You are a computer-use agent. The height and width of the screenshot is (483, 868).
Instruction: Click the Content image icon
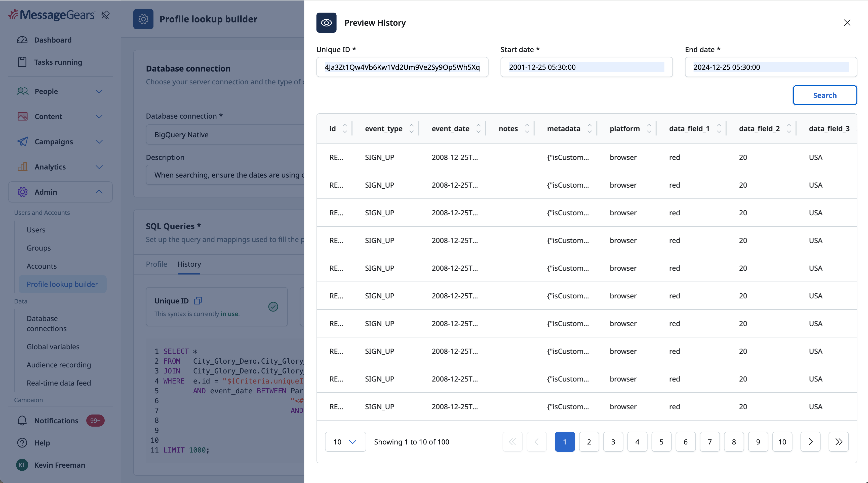23,116
